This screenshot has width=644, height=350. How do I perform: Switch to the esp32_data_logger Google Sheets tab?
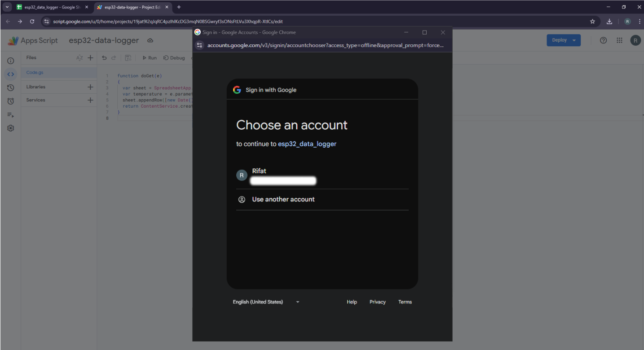point(49,7)
